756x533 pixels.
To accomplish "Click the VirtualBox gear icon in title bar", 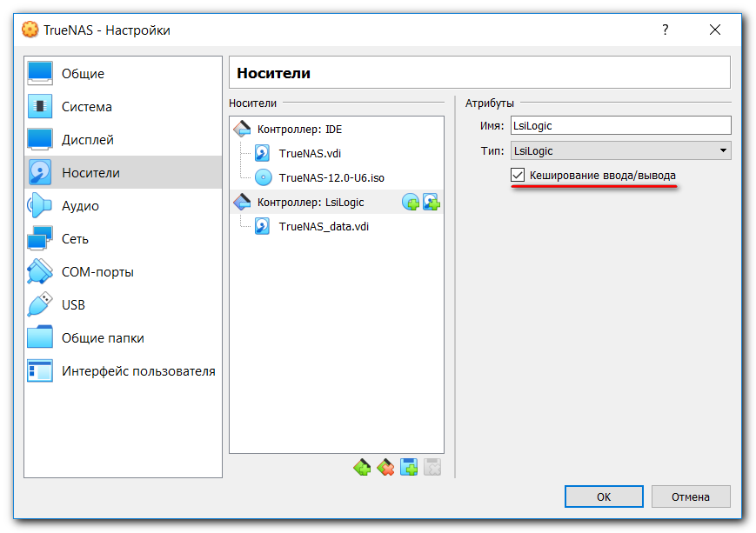I will (x=30, y=30).
